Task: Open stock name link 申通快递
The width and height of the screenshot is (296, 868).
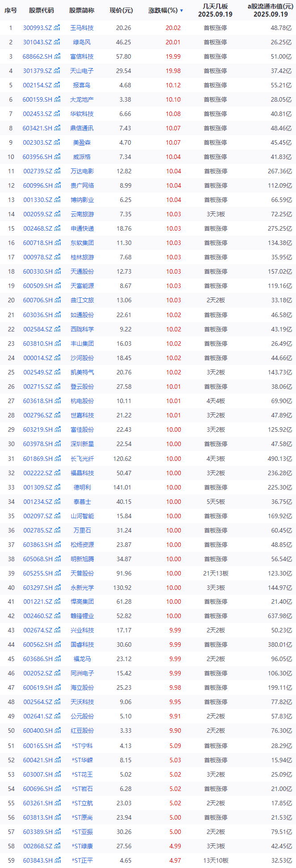Action: [x=82, y=228]
